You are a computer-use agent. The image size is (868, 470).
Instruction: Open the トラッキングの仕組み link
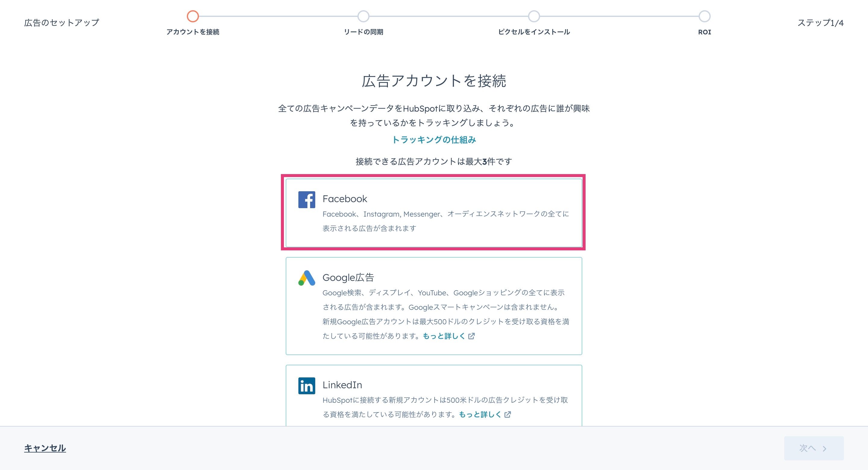(x=434, y=140)
